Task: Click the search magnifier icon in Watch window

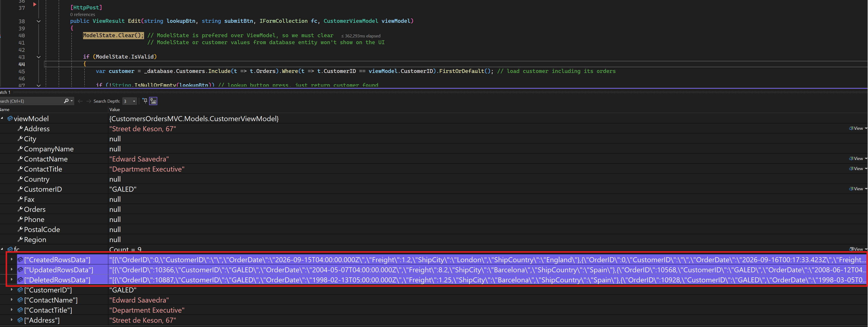Action: [66, 101]
